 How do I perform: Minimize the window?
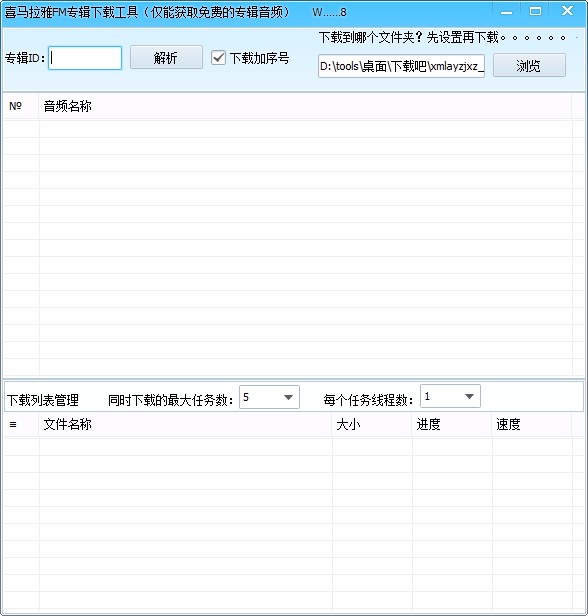coord(506,11)
